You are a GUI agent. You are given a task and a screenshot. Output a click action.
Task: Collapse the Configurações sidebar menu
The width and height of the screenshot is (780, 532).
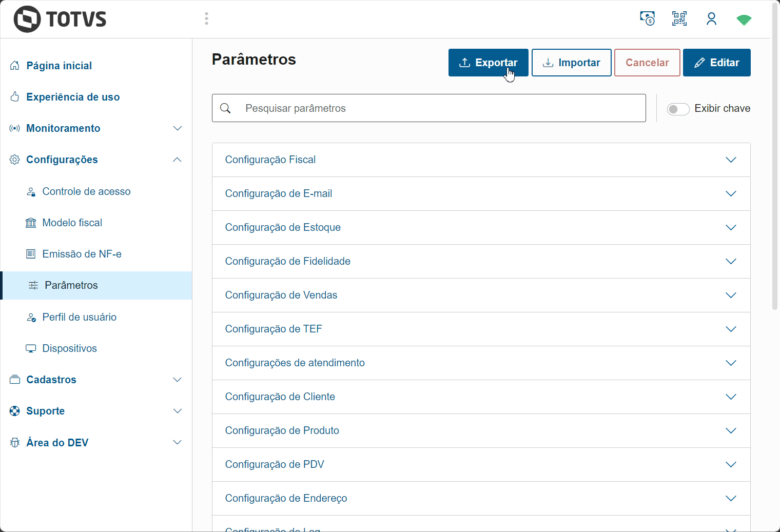[x=177, y=160]
